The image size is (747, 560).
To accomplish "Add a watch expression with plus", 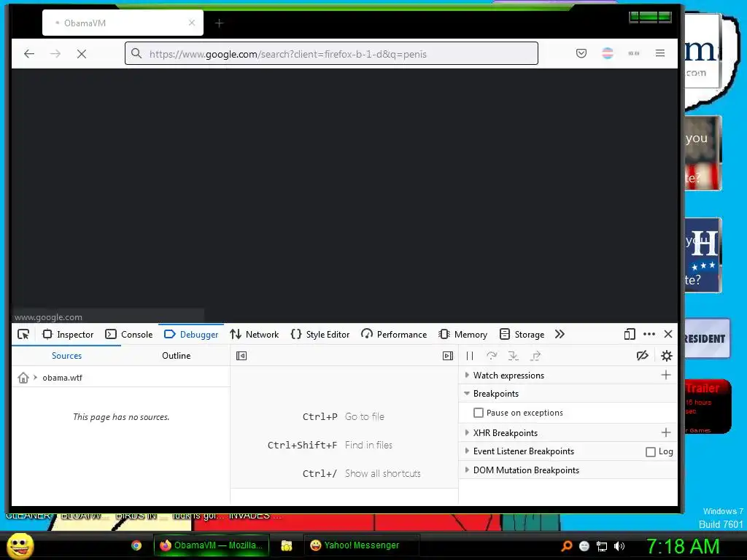I will [666, 376].
